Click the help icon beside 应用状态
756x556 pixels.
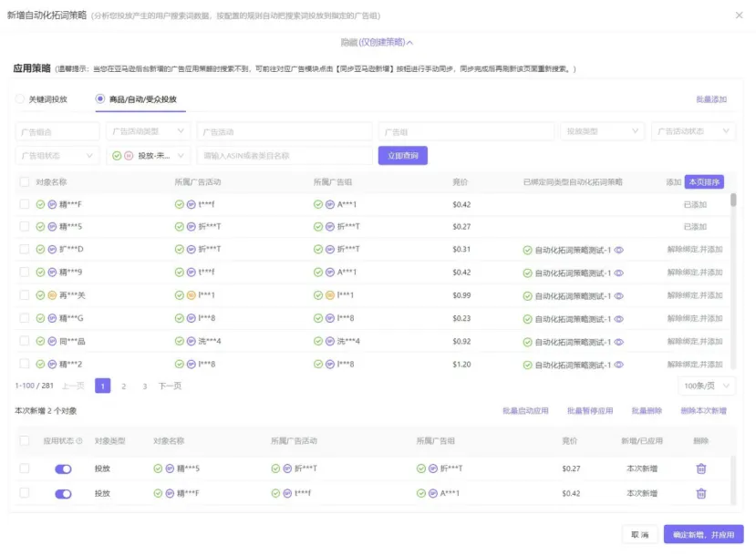pos(79,441)
